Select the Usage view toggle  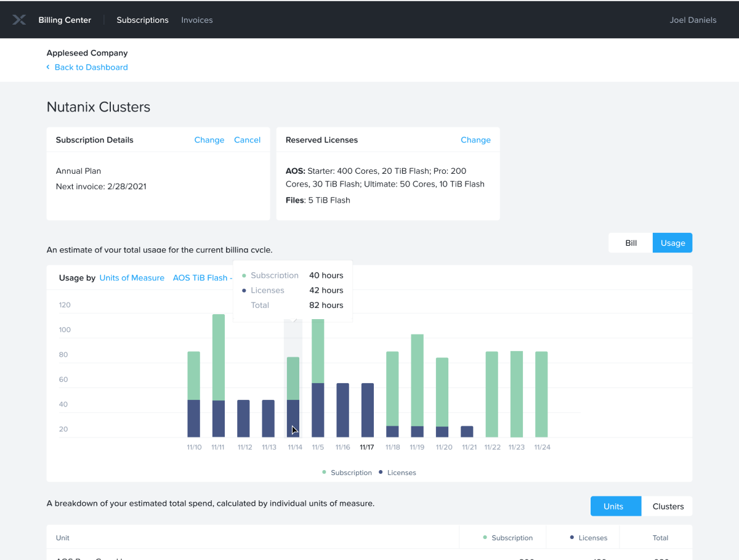[x=672, y=243]
